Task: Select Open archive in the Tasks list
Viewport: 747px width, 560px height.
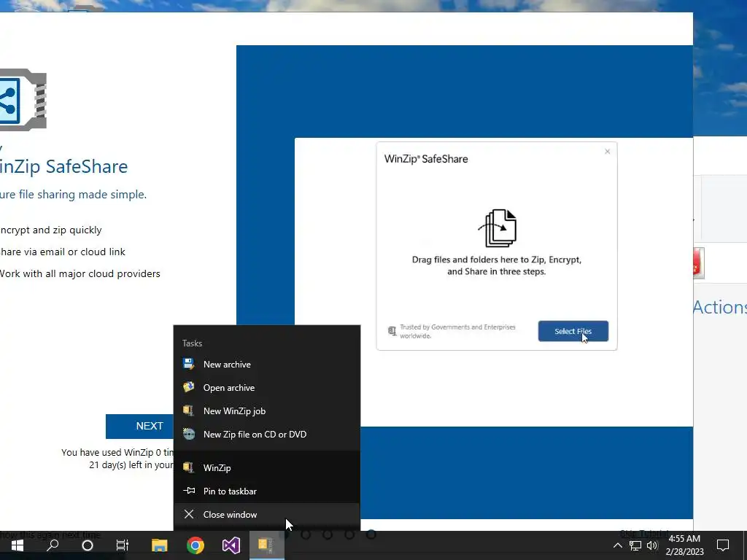Action: pyautogui.click(x=267, y=388)
